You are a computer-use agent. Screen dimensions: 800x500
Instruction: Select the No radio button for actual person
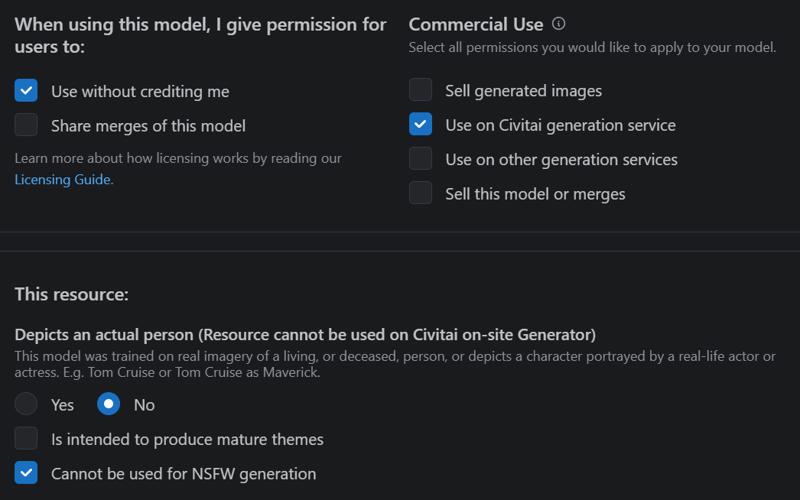pos(109,404)
